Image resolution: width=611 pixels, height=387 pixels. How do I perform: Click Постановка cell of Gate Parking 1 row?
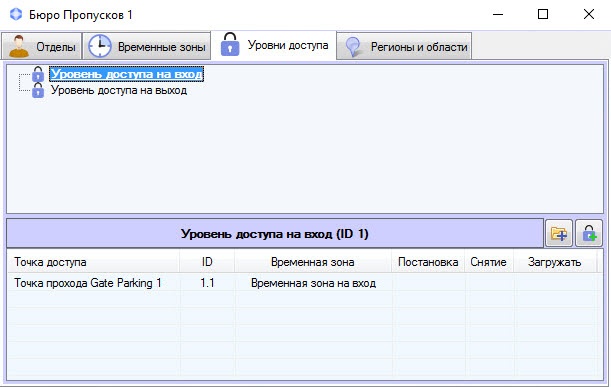(x=428, y=283)
